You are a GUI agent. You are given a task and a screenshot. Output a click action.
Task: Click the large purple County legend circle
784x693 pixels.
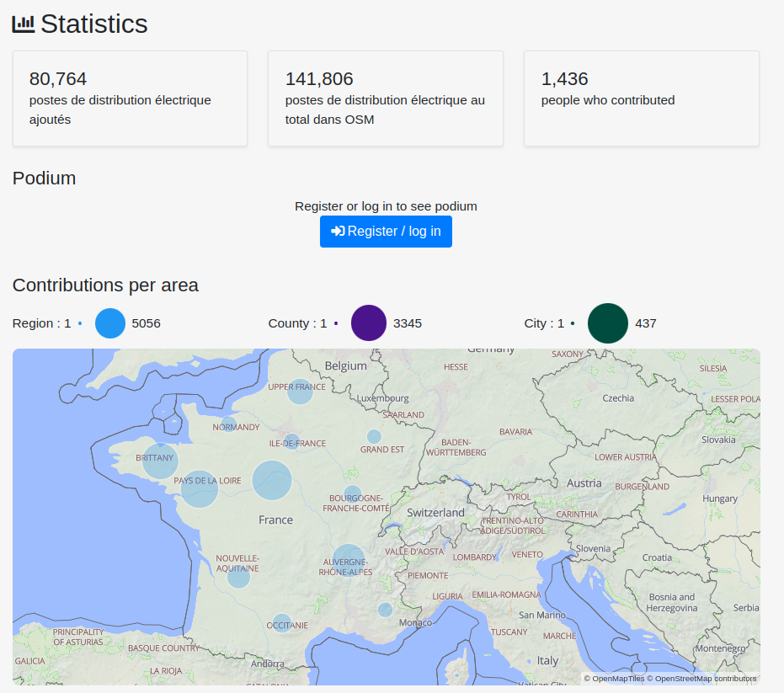(x=369, y=323)
